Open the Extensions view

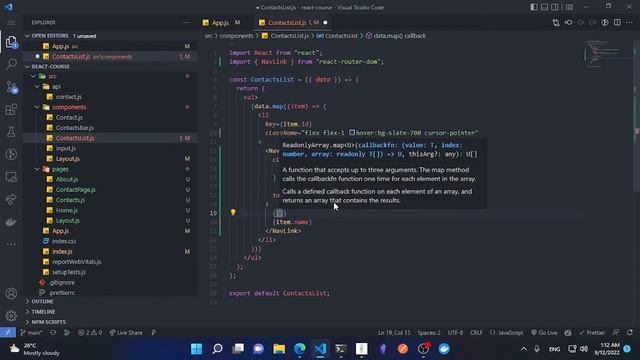(11, 109)
